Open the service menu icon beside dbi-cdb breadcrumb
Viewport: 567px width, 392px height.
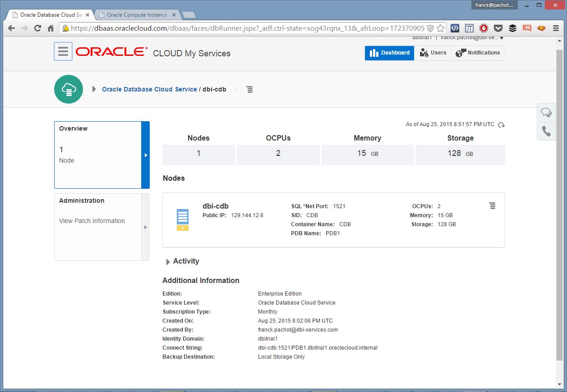point(250,89)
